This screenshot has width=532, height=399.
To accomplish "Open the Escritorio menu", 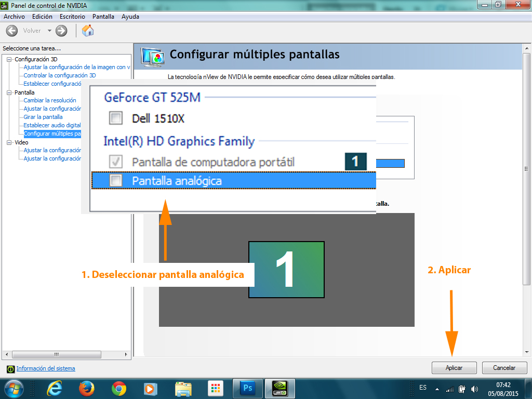I will (x=72, y=17).
